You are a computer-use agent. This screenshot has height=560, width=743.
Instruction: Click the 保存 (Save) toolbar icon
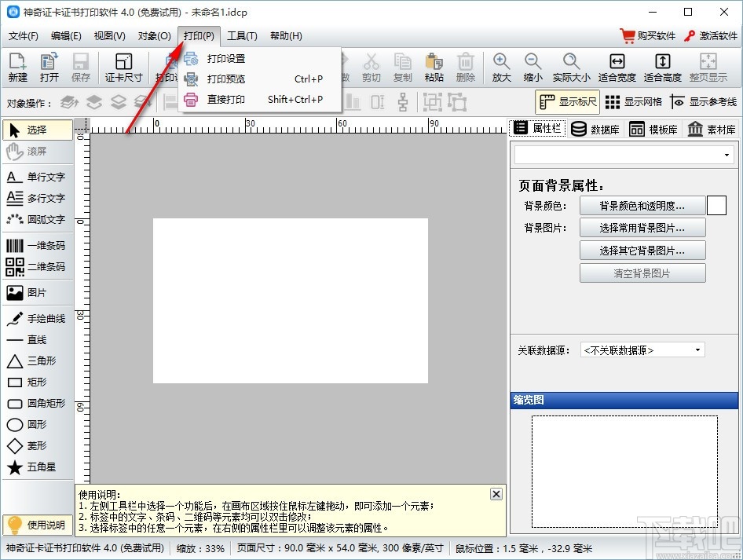point(81,68)
